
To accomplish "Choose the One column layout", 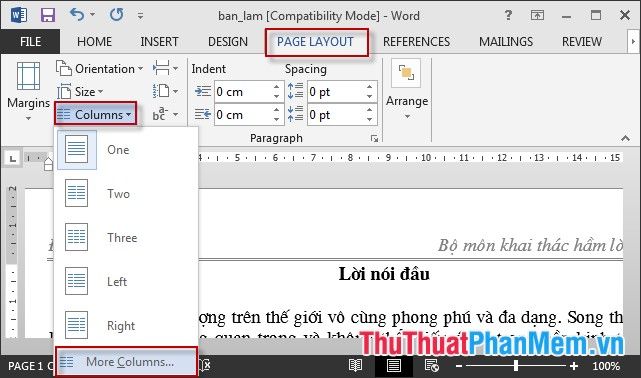I will (x=126, y=150).
